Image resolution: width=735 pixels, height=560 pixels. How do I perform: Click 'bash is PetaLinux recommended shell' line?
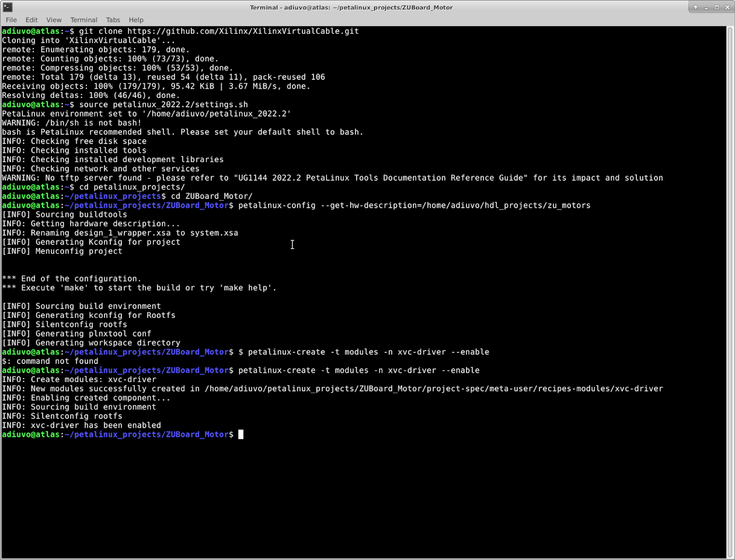click(182, 132)
